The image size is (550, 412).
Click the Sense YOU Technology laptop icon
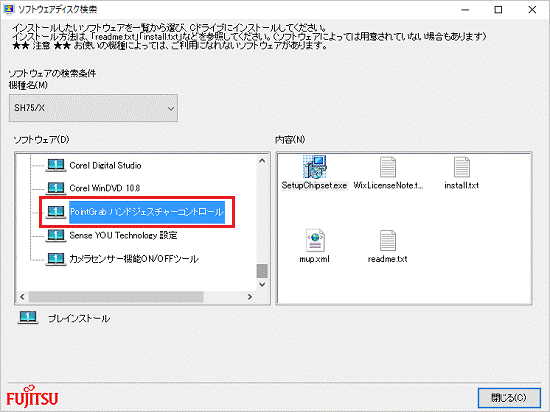55,235
